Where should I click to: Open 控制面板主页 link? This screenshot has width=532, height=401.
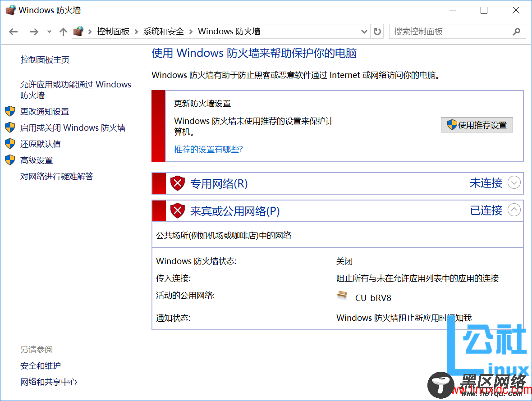[x=45, y=60]
